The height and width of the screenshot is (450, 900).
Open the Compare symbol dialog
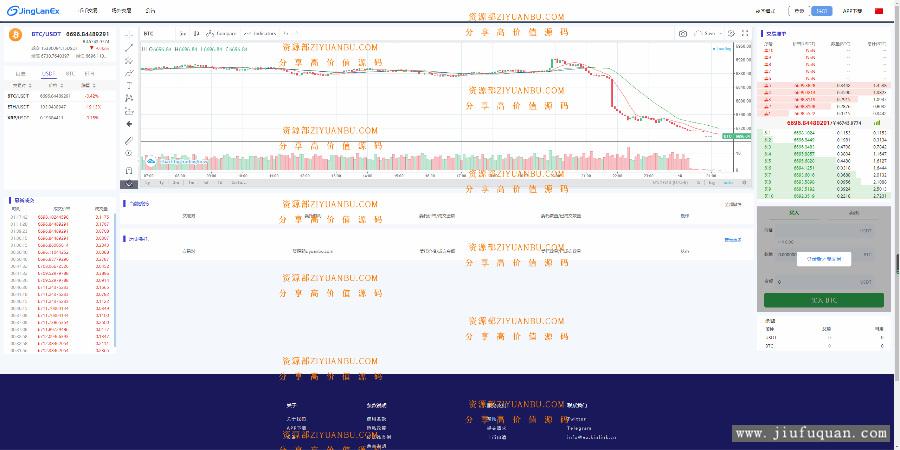pos(221,33)
